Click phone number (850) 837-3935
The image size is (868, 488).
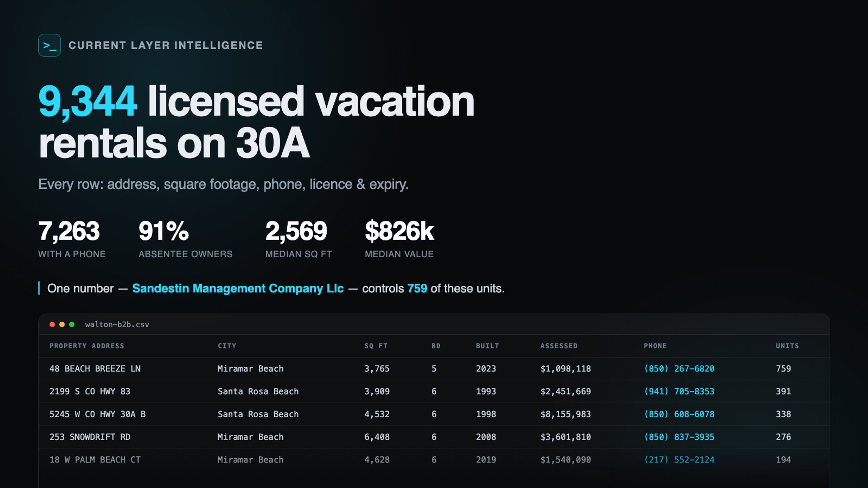pyautogui.click(x=679, y=436)
